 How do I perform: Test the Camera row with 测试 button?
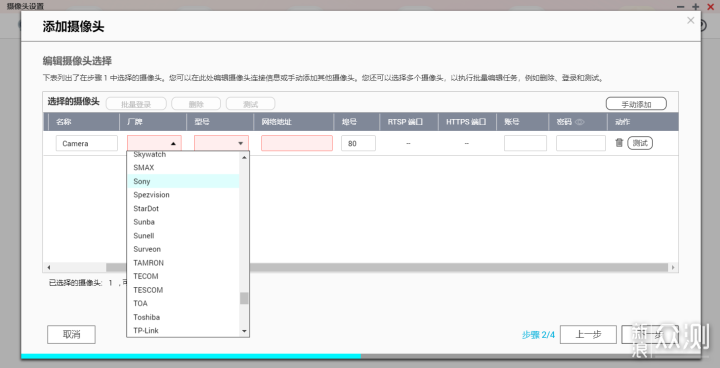pos(640,143)
